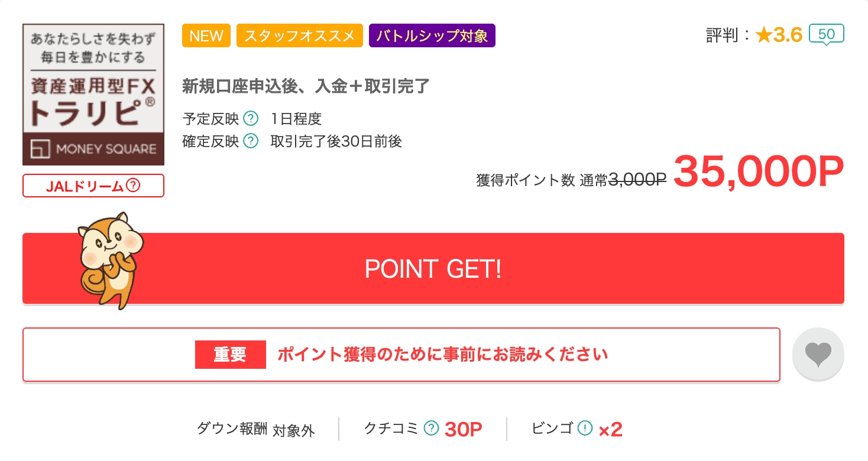Screen dimensions: 868x461
Task: Toggle the バトルシップ対象 badge
Action: tap(432, 35)
